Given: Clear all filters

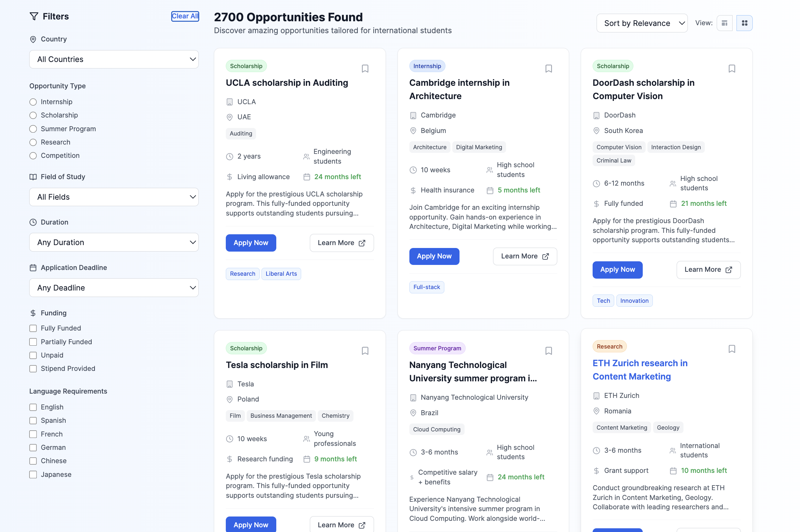Looking at the screenshot, I should pos(185,16).
